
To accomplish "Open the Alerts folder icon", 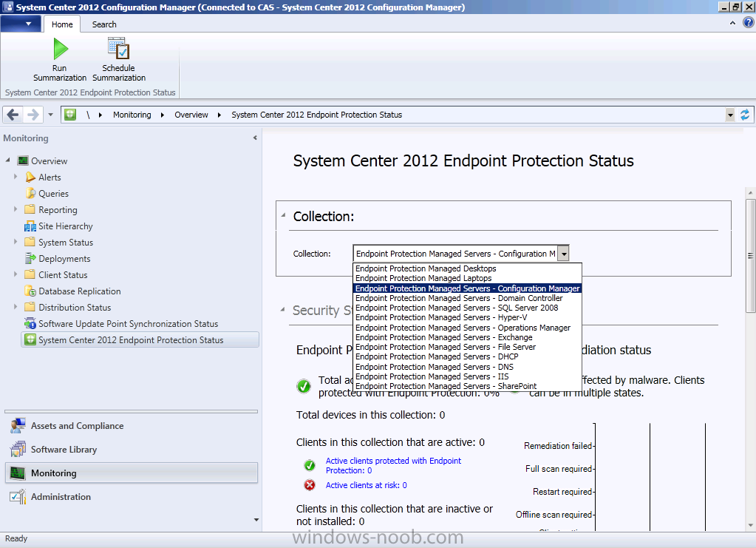I will [30, 177].
